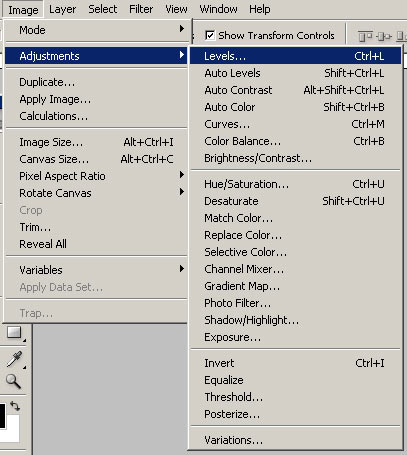407x455 pixels.
Task: Expand the Rotate Canvas submenu
Action: [96, 193]
